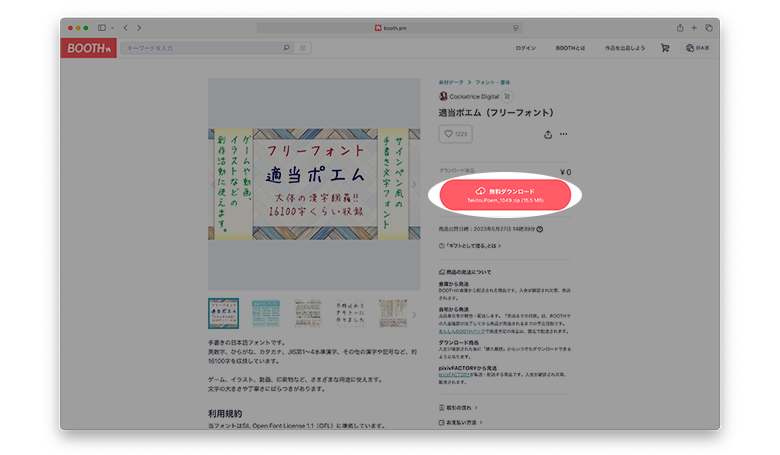The width and height of the screenshot is (780, 455).
Task: Click the info icon beside publish date
Action: click(x=540, y=229)
